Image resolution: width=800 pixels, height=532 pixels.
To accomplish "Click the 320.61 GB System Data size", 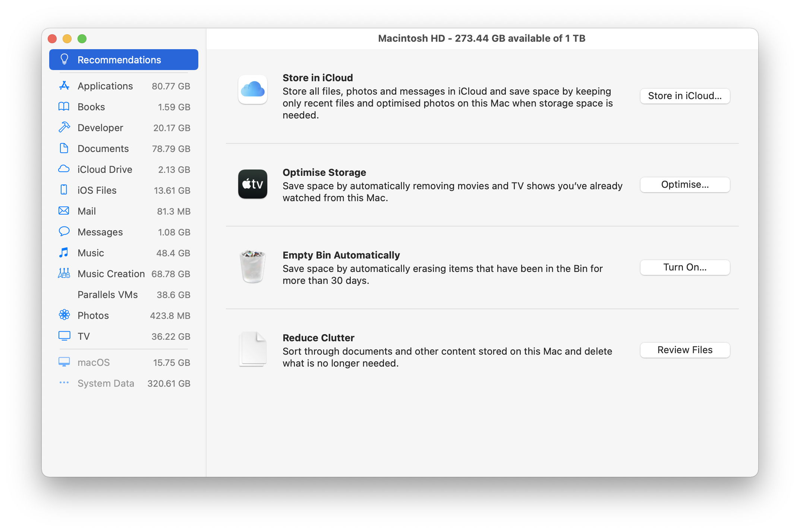I will (x=169, y=383).
